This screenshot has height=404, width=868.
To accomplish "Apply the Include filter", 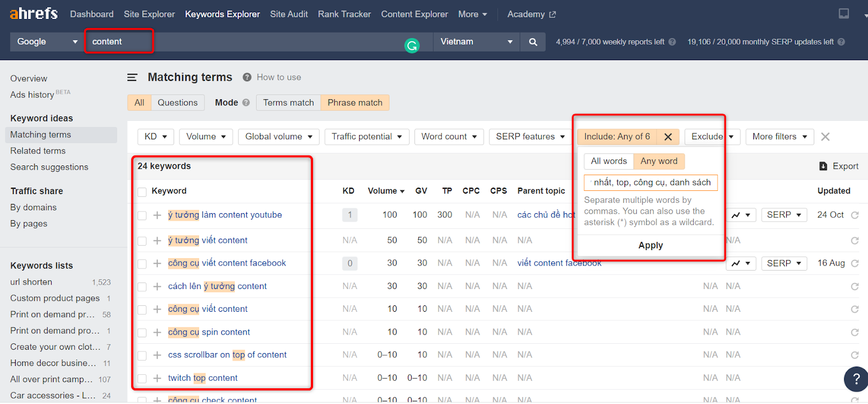I will (650, 246).
